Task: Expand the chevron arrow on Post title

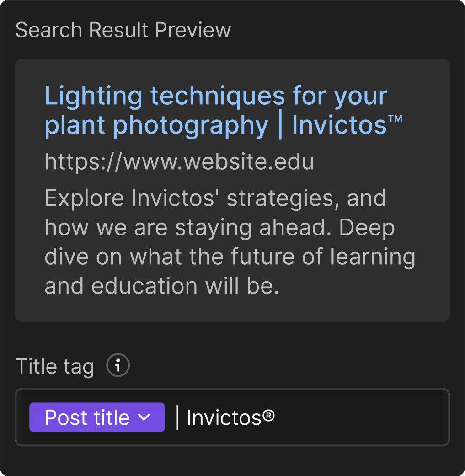Action: [144, 417]
